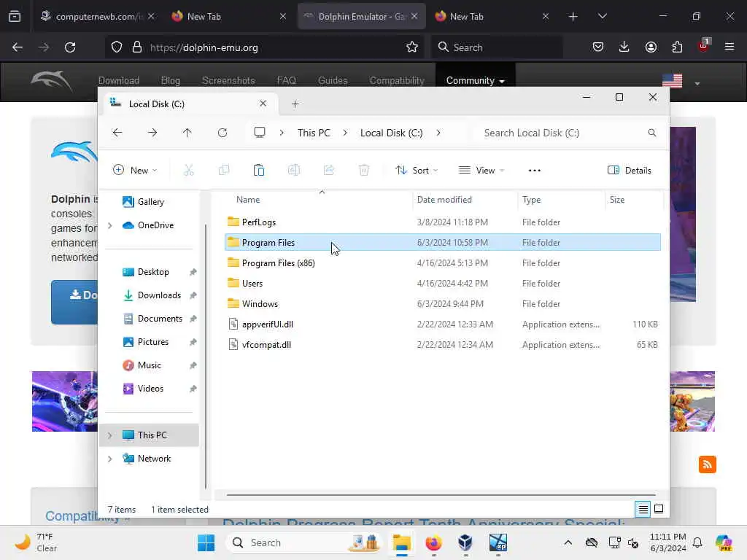Switch to details list view icon in status bar
This screenshot has height=560, width=747.
pos(643,510)
